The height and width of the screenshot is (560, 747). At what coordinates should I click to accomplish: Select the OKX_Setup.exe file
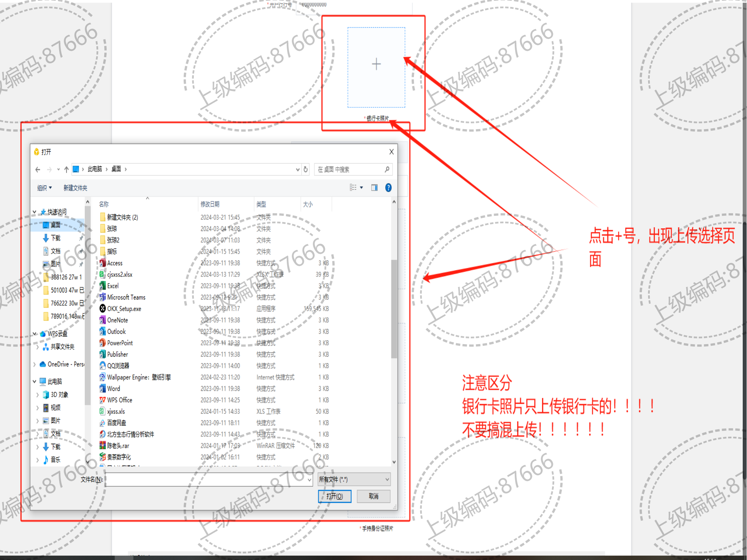(124, 309)
